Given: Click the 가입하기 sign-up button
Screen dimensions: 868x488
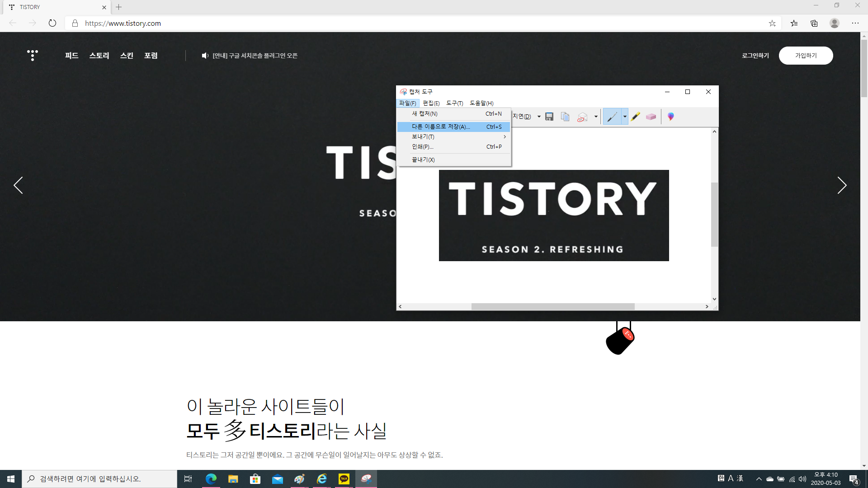Looking at the screenshot, I should click(806, 56).
